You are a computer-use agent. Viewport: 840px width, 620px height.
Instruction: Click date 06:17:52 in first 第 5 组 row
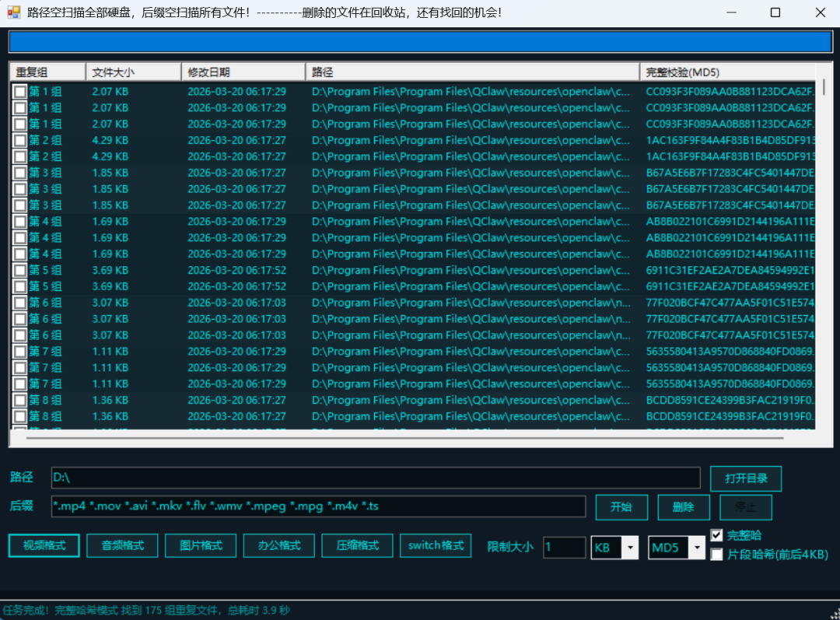coord(236,270)
